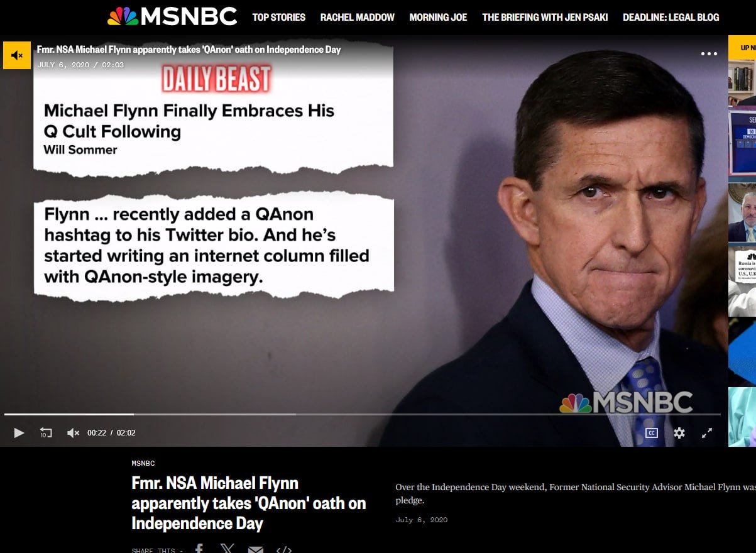Open the embed code icon
This screenshot has width=756, height=553.
(x=284, y=550)
